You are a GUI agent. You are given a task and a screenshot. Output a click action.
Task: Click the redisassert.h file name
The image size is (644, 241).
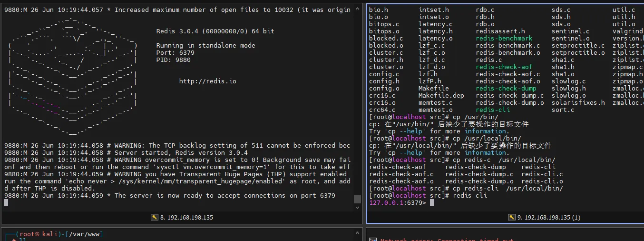click(500, 31)
